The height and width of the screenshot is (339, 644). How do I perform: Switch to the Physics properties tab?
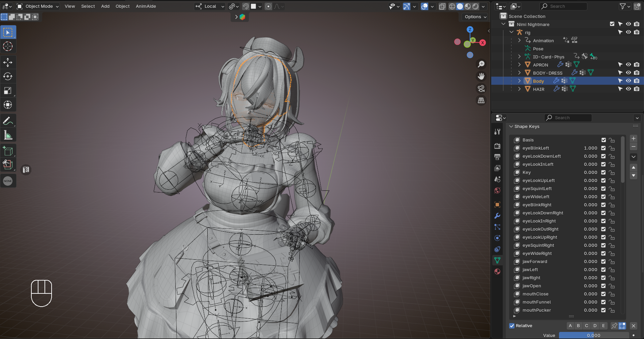click(498, 238)
